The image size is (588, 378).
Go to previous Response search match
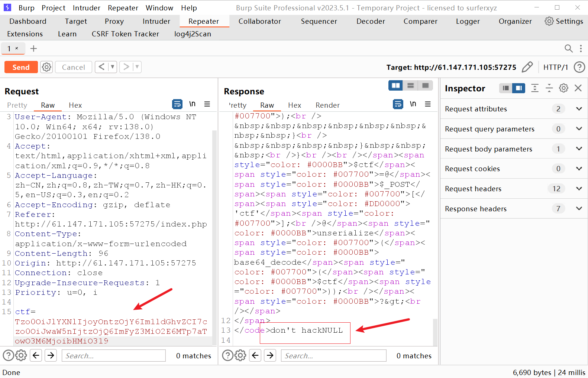255,355
